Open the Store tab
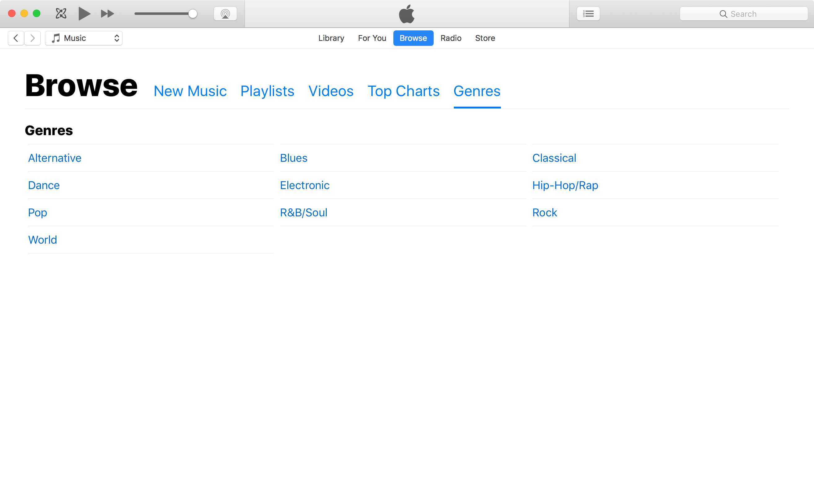This screenshot has height=504, width=814. pyautogui.click(x=485, y=38)
